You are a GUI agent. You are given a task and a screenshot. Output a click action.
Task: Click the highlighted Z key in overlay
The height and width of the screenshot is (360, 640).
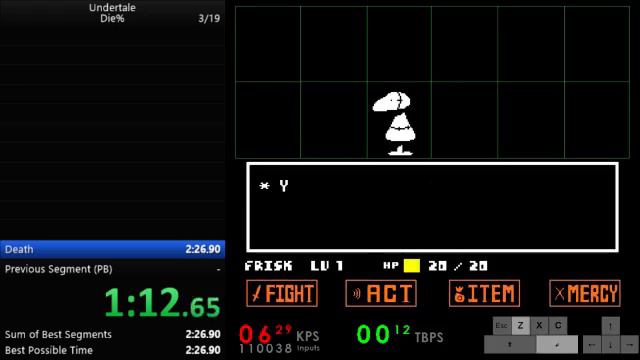click(x=520, y=325)
